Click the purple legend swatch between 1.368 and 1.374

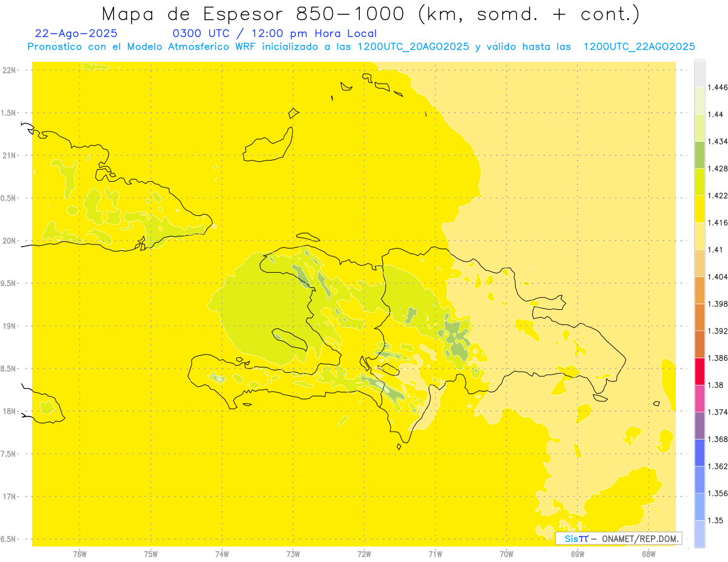click(699, 425)
